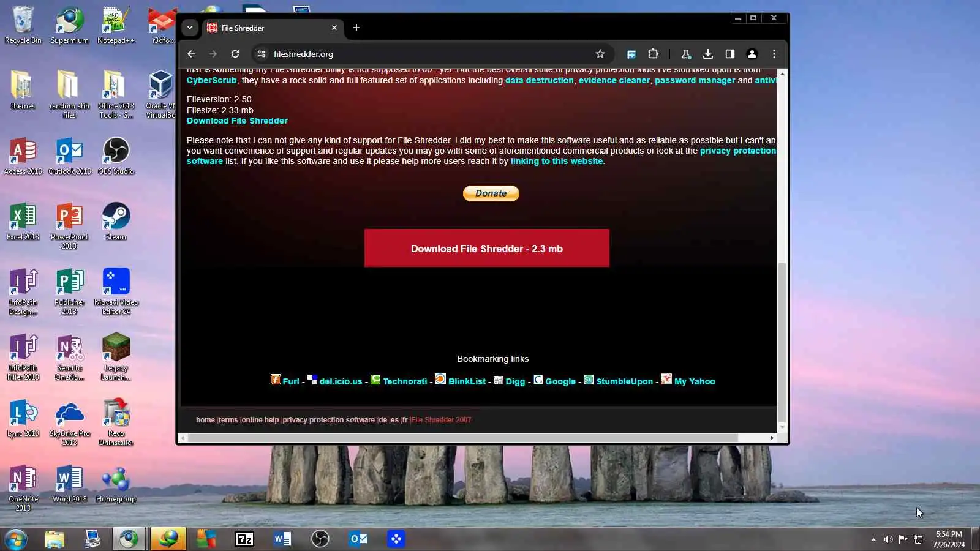View site information for fileshredder.org
The image size is (980, 551).
point(262,54)
